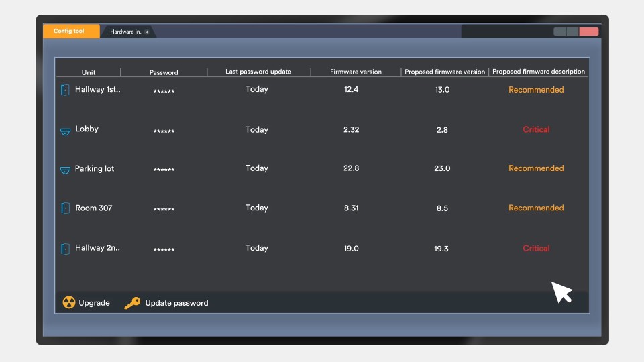Sort by Last password update header
This screenshot has height=362, width=644.
coord(258,72)
